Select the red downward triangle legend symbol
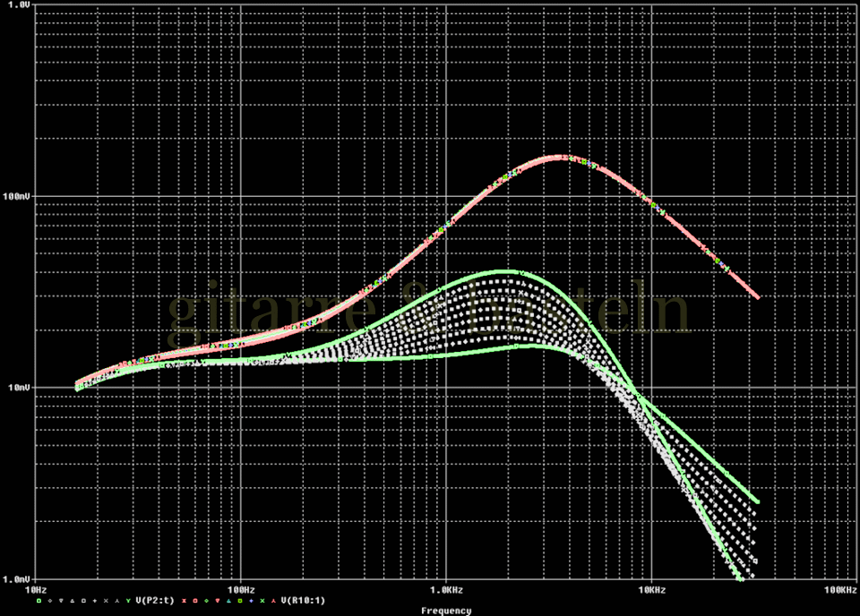 (x=218, y=601)
